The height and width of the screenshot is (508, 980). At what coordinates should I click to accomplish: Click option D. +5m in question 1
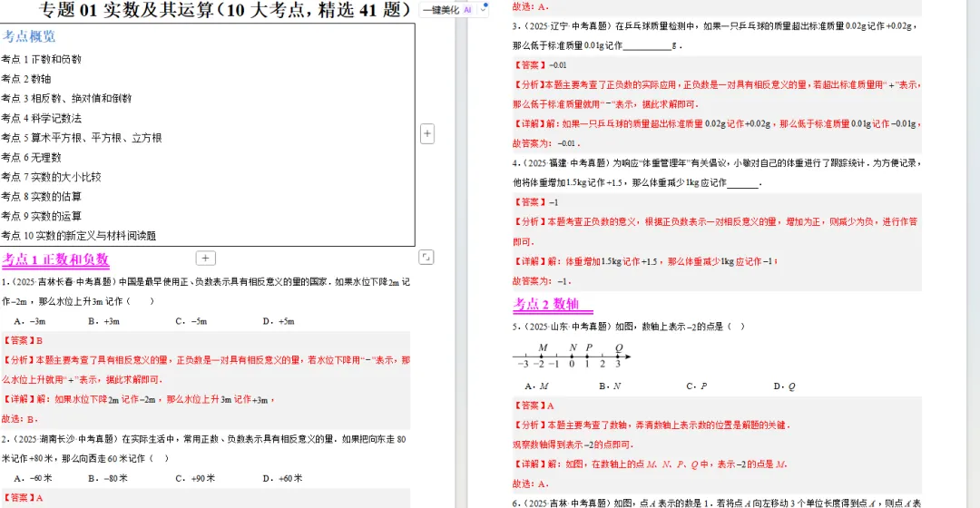click(x=279, y=321)
